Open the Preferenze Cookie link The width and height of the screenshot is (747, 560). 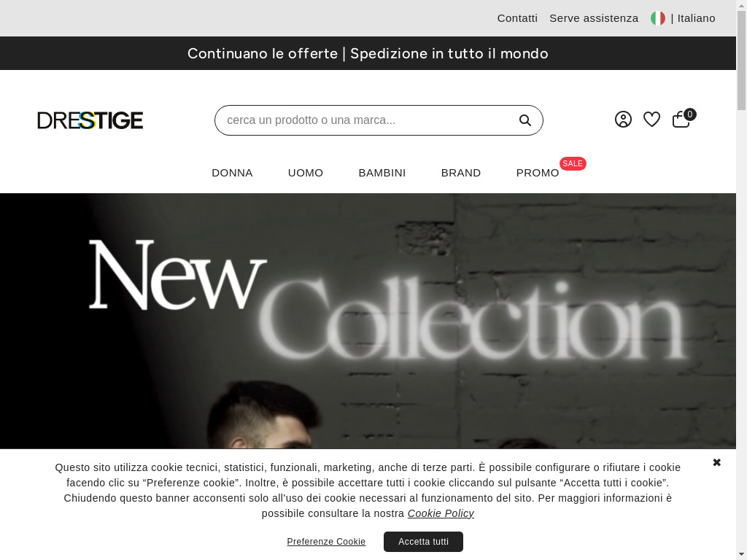[x=326, y=542]
